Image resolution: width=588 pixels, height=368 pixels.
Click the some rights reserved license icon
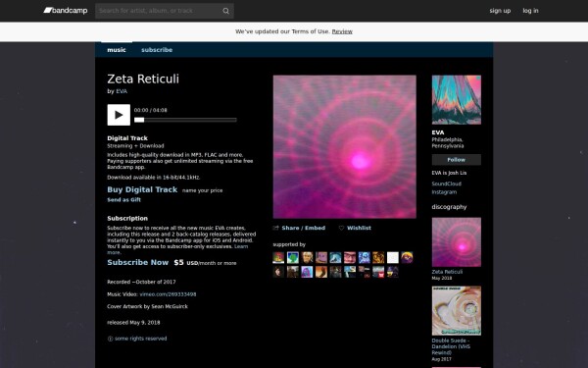pyautogui.click(x=110, y=339)
